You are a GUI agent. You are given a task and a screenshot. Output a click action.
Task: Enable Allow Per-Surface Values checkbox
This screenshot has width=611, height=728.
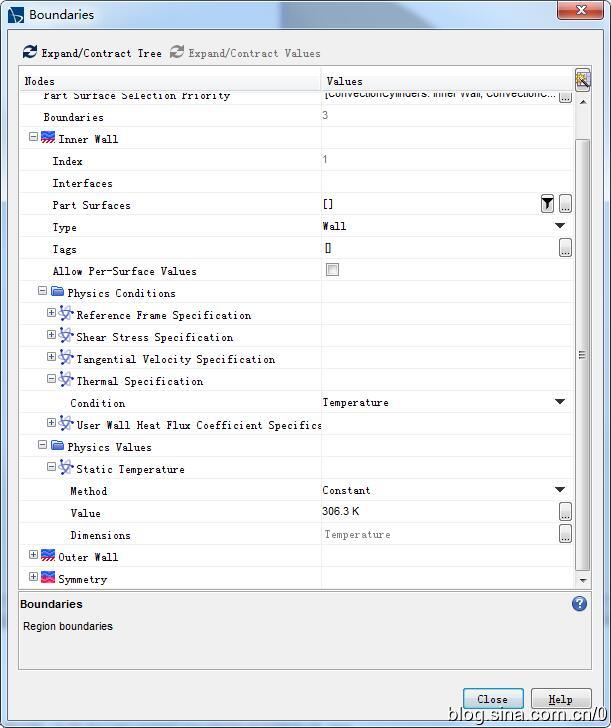click(x=332, y=270)
